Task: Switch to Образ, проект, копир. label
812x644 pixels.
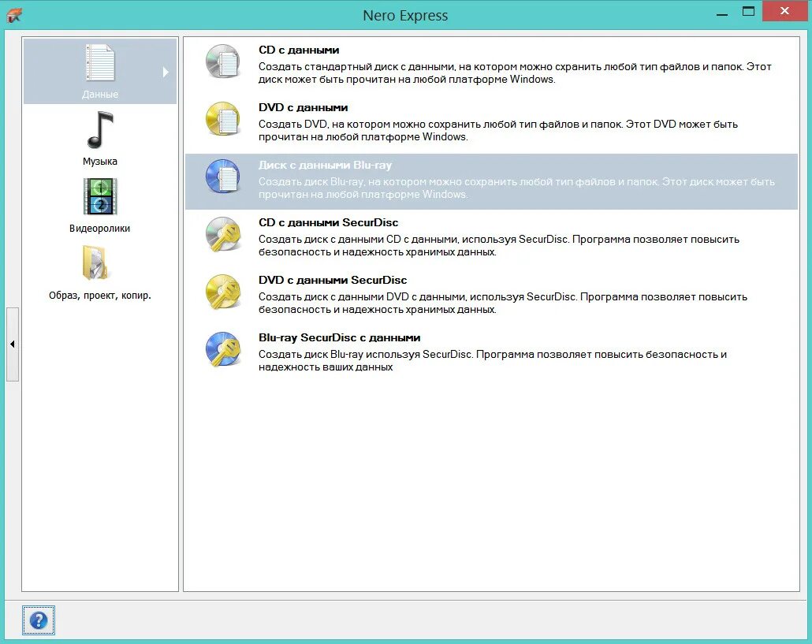Action: tap(100, 295)
